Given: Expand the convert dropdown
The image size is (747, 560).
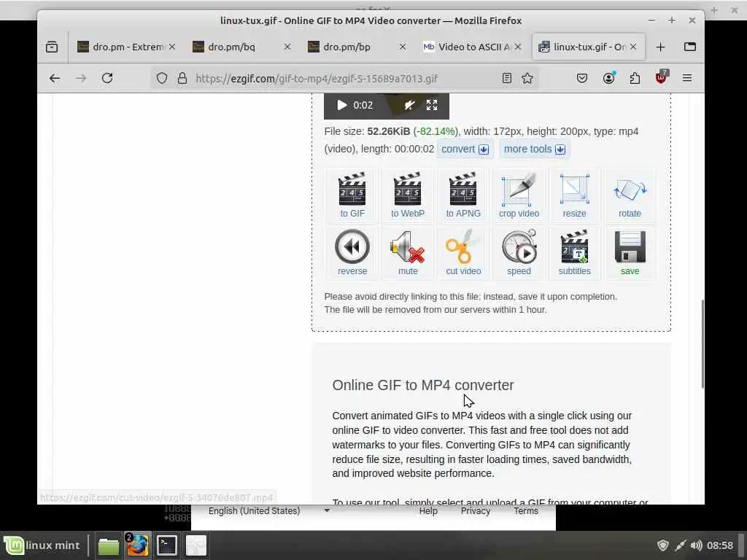Looking at the screenshot, I should click(x=465, y=149).
